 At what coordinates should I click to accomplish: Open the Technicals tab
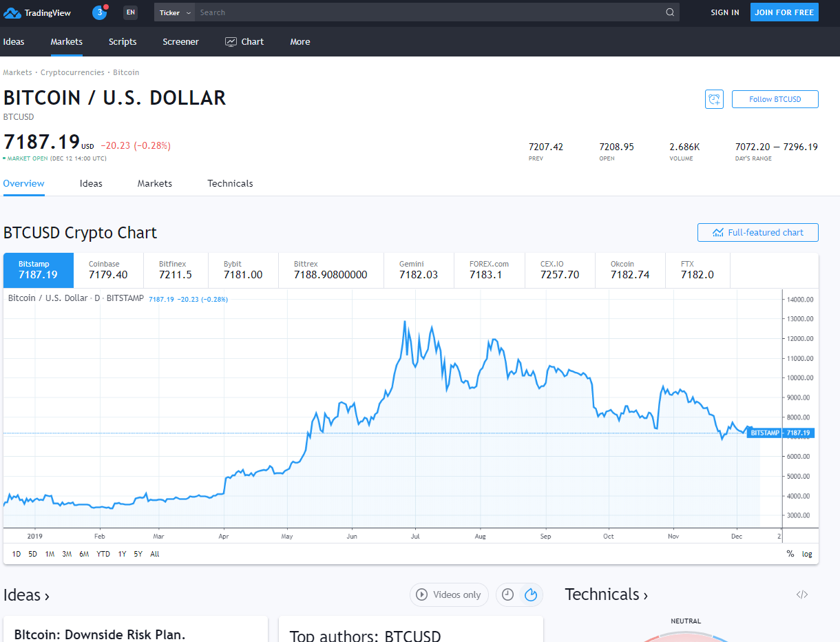coord(230,183)
